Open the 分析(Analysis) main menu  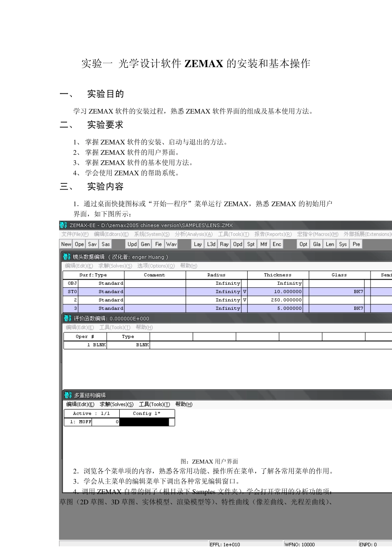194,234
